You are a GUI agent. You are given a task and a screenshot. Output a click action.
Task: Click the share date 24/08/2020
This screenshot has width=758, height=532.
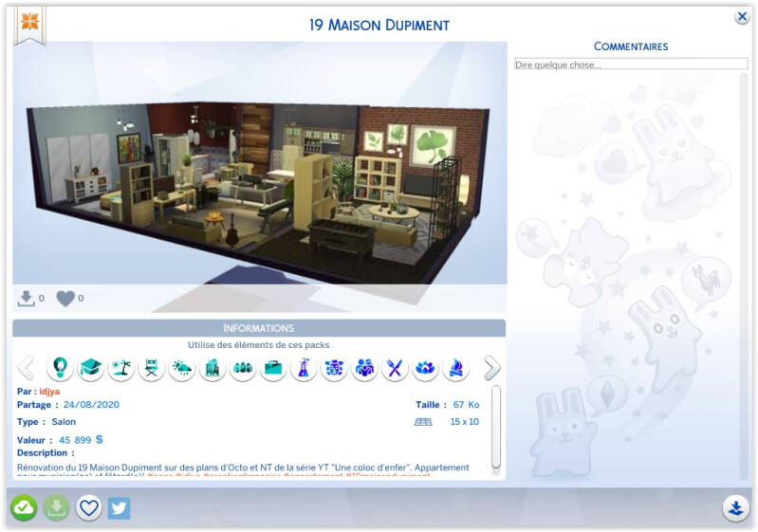pos(91,404)
